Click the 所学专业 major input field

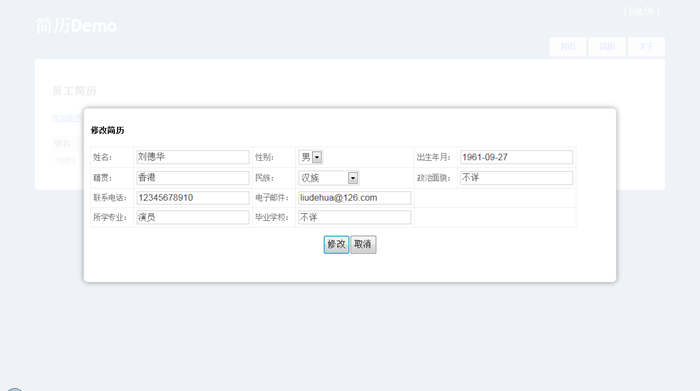point(193,218)
